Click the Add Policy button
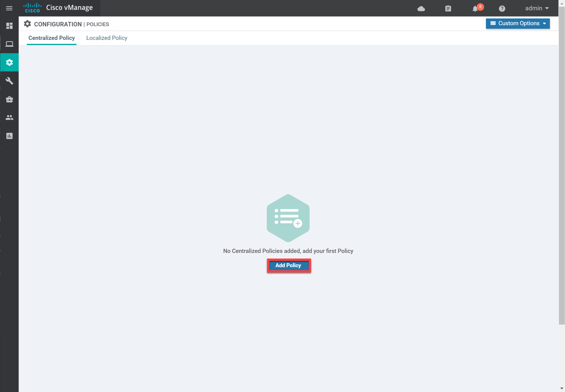 click(288, 265)
